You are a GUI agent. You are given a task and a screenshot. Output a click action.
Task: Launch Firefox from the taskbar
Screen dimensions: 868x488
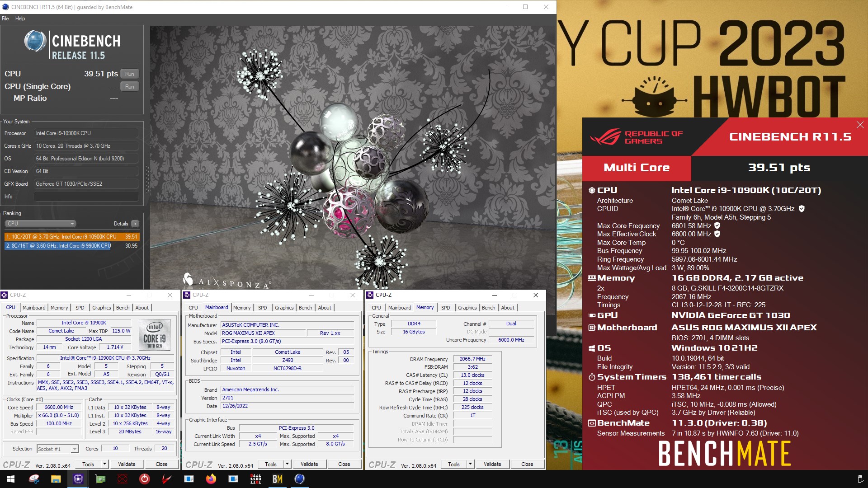[211, 479]
